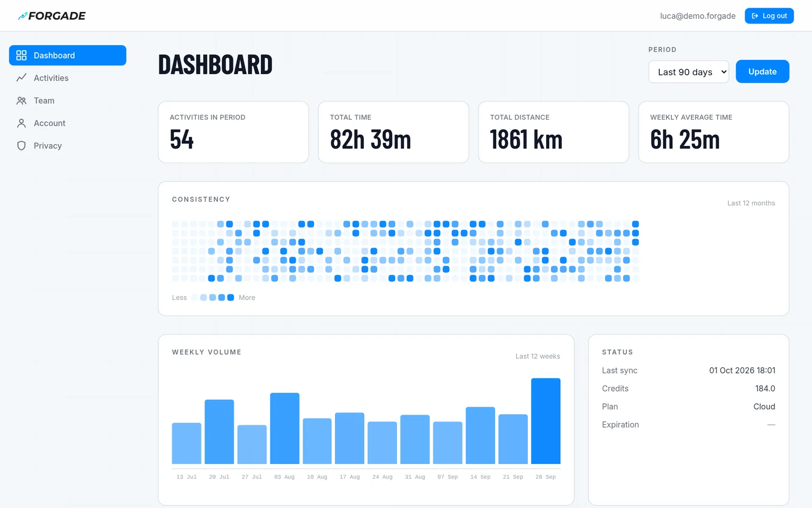Open the Dashboard page
Image resolution: width=812 pixels, height=508 pixels.
pos(67,55)
